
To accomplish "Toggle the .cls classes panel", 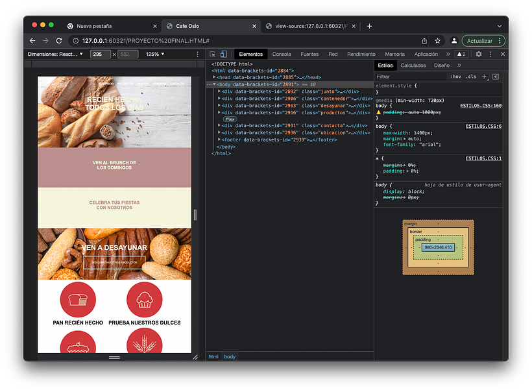I will click(x=471, y=77).
